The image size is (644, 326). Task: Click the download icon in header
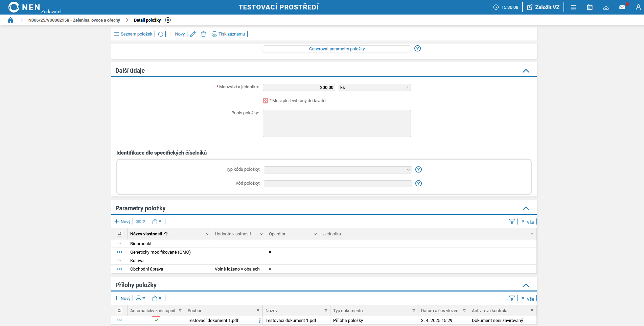click(x=606, y=7)
